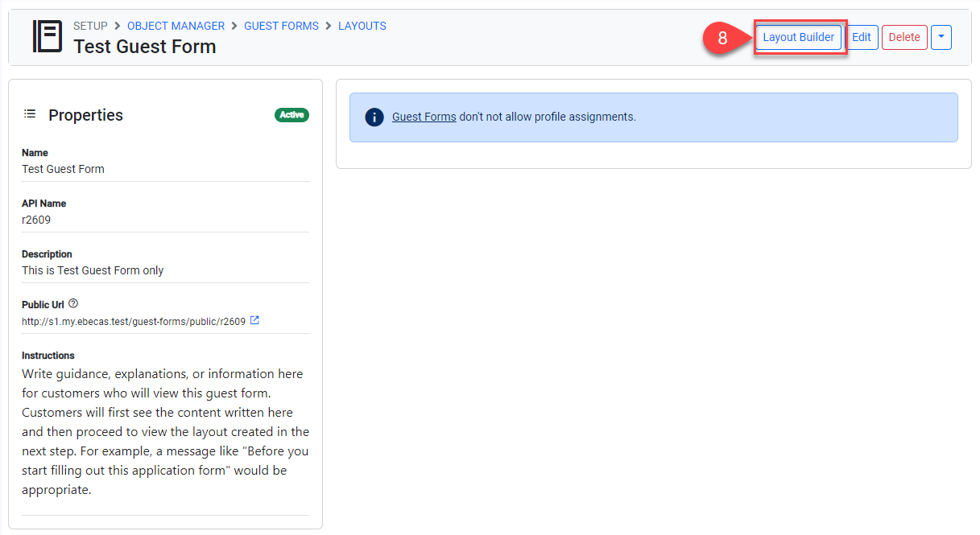Go back to Layouts breadcrumb
Viewport: 980px width, 535px height.
(362, 26)
